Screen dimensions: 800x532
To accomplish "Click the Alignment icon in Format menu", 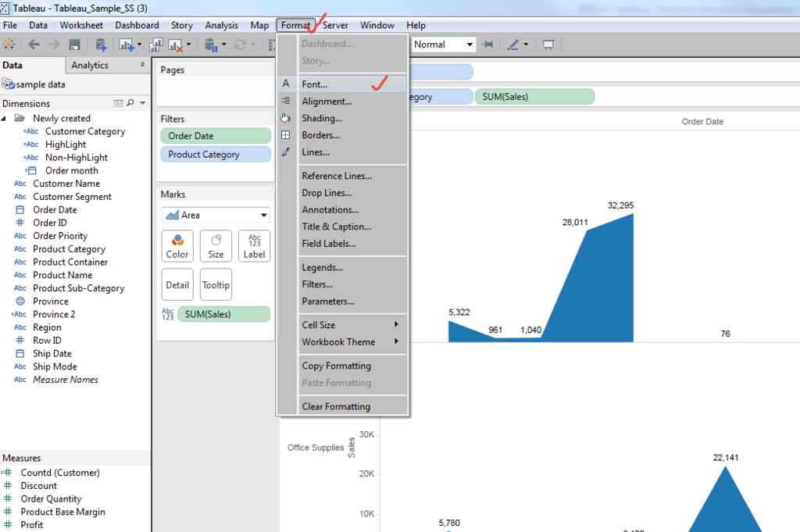I will tap(286, 101).
